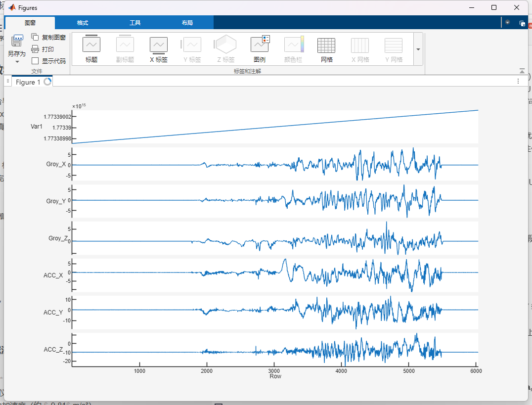Click the Var1 axis label
This screenshot has width=532, height=405.
click(37, 126)
